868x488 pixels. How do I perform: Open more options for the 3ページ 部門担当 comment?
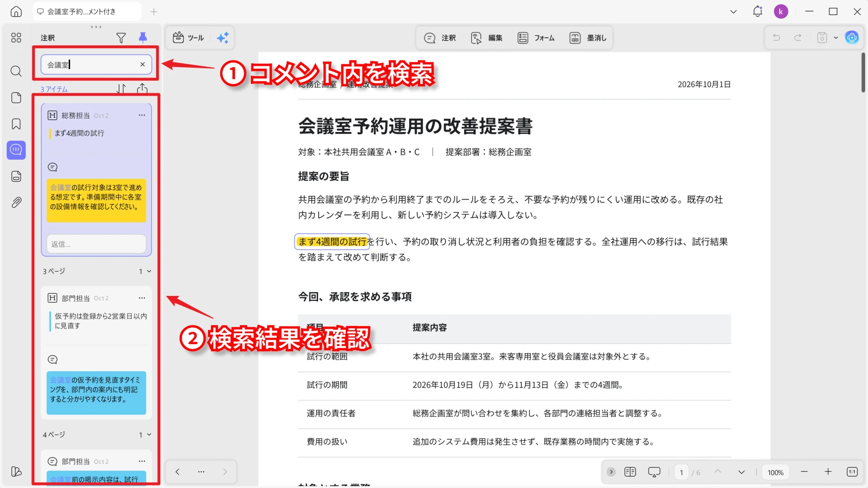tap(142, 298)
